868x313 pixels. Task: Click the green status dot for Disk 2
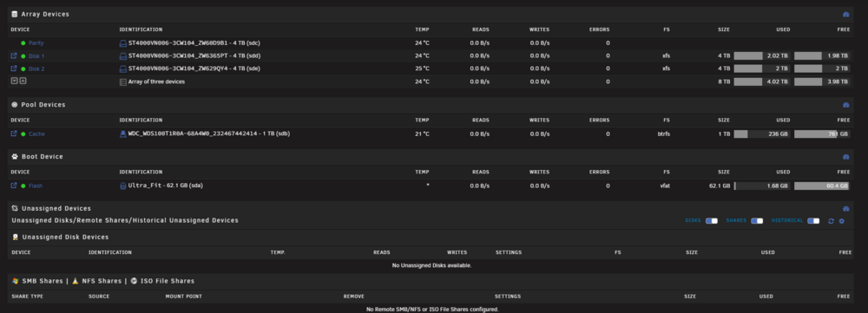tap(23, 68)
